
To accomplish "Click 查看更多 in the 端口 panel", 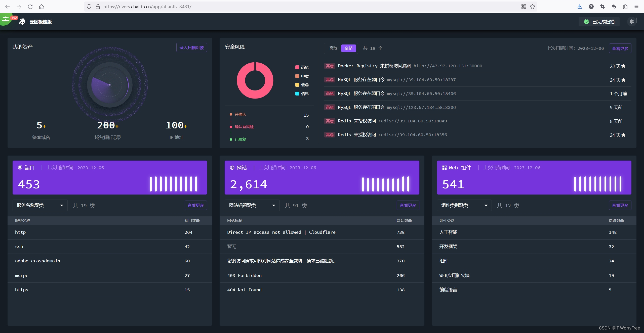I will [x=196, y=205].
